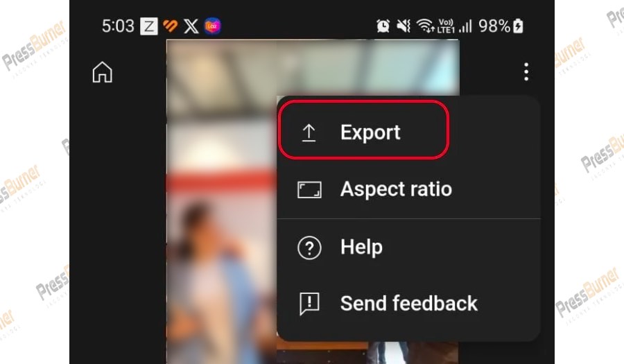Tap the orange heart notification icon
This screenshot has height=364, width=624.
[x=171, y=26]
